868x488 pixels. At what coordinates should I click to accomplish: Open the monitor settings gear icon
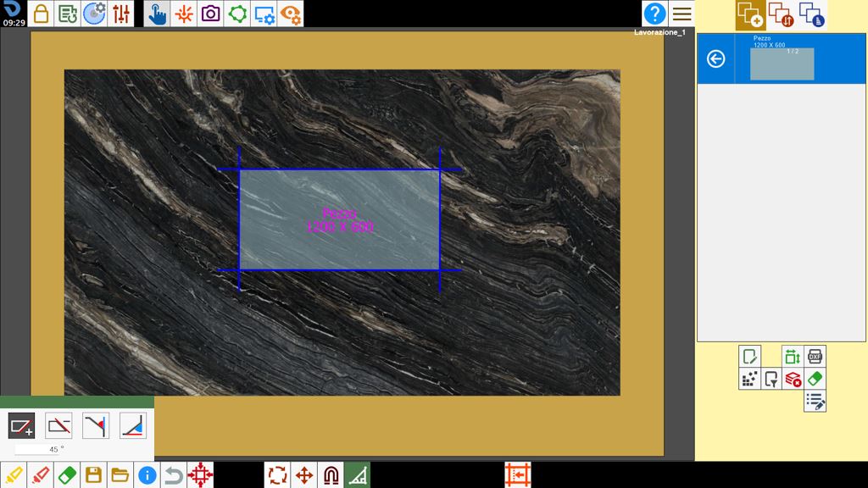[264, 14]
